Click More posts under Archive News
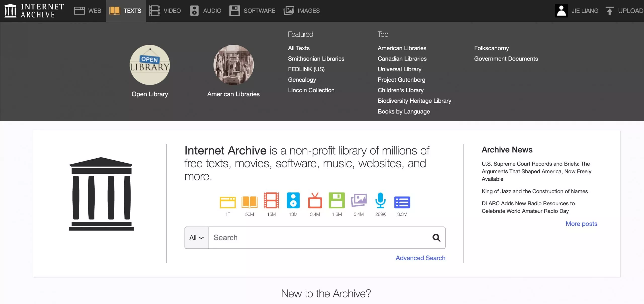Image resolution: width=644 pixels, height=304 pixels. click(581, 224)
